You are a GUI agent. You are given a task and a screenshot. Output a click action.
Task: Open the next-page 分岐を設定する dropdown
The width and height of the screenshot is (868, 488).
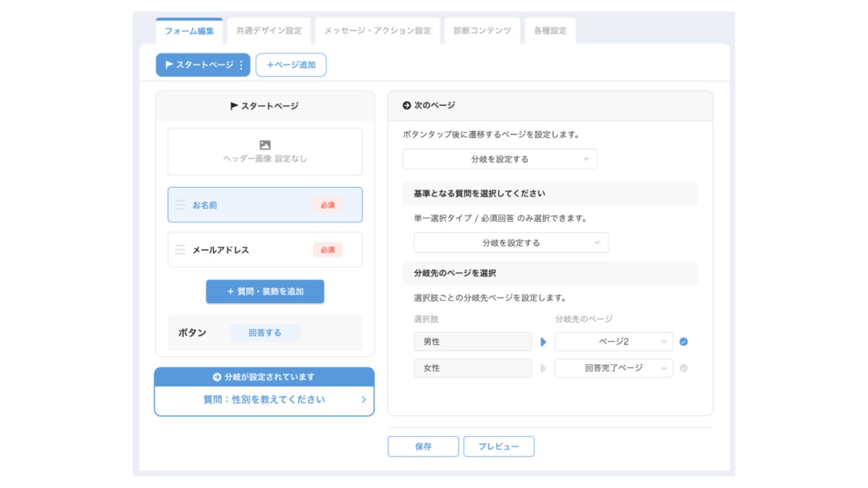[x=500, y=159]
